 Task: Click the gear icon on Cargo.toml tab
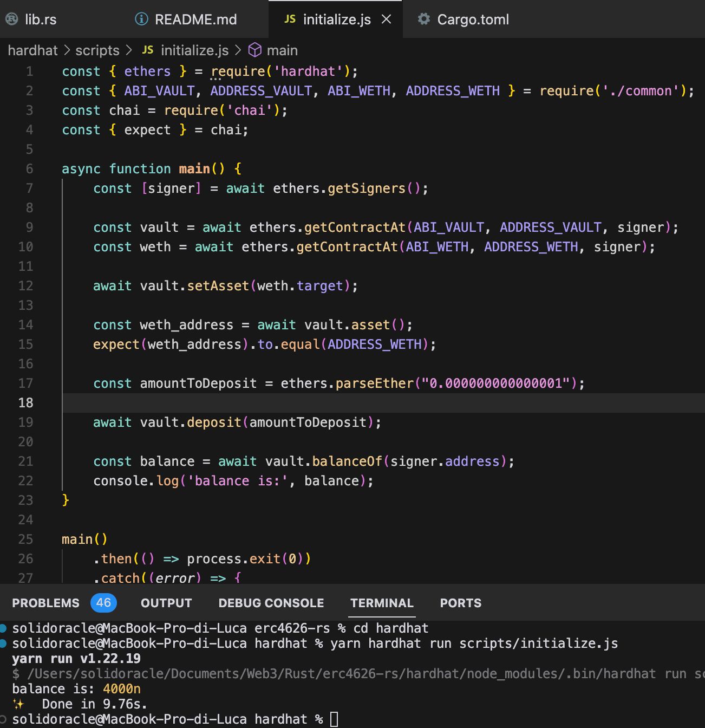tap(424, 19)
